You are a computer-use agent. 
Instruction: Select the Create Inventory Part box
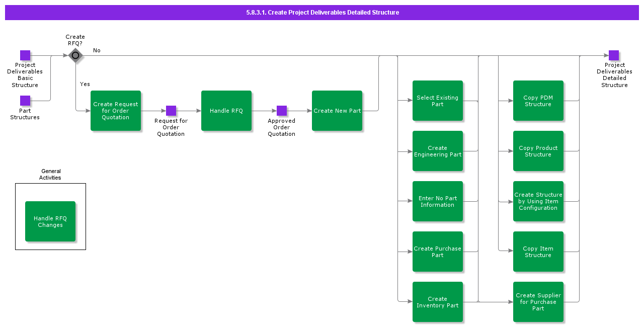pyautogui.click(x=438, y=302)
